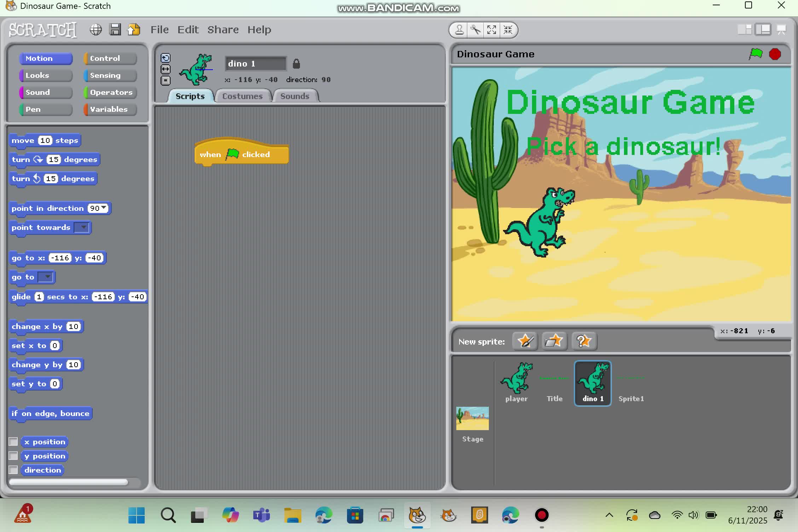
Task: Select the Sprite1 sprite thumbnail
Action: pyautogui.click(x=631, y=383)
